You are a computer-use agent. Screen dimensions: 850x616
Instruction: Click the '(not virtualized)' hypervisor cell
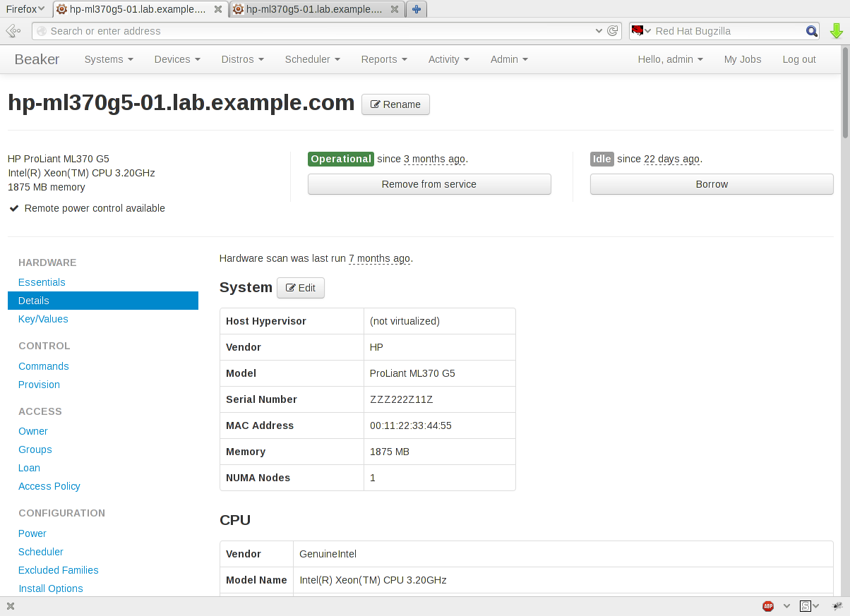point(440,321)
